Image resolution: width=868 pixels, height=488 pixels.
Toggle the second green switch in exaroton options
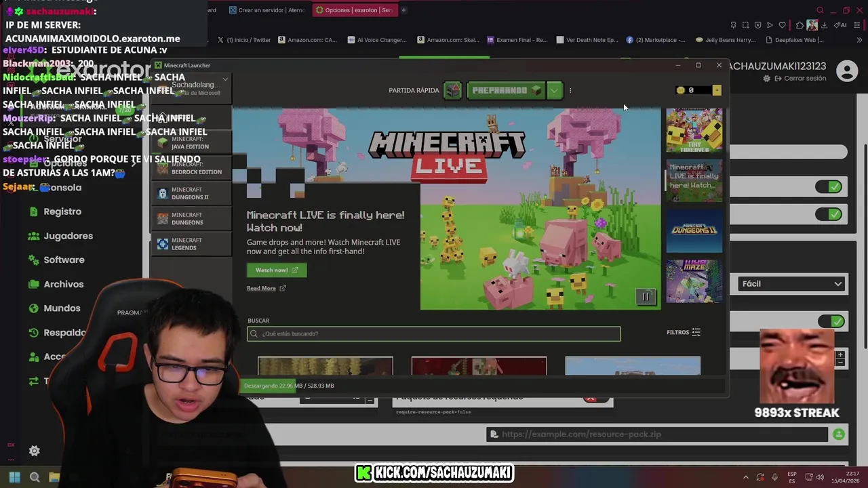pos(829,214)
